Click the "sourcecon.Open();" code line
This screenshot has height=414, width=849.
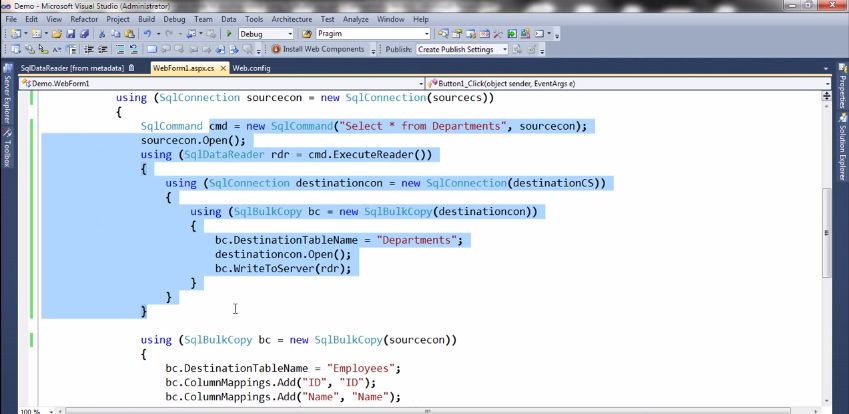click(193, 141)
